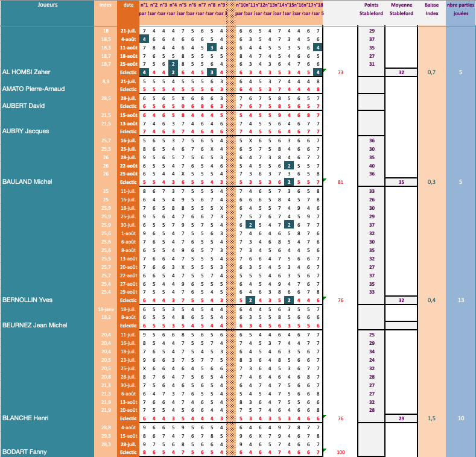Image resolution: width=476 pixels, height=457 pixels.
Task: Select the Moyenne Stableford header
Action: (x=401, y=9)
